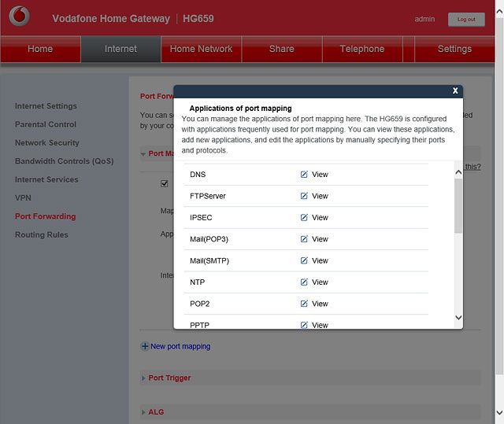Screen dimensions: 504x424
Task: Open Internet Services in the sidebar
Action: 46,179
